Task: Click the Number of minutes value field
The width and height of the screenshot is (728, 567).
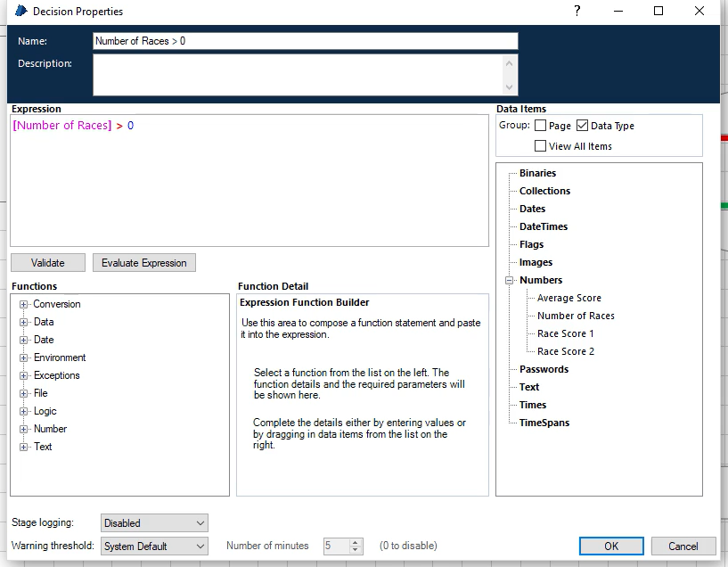Action: [336, 546]
